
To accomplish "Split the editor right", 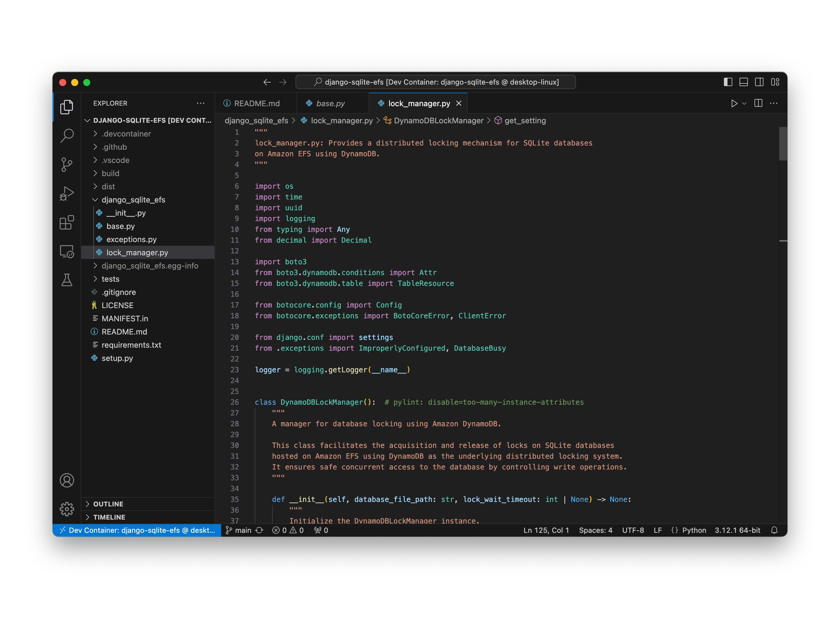I will pos(758,103).
